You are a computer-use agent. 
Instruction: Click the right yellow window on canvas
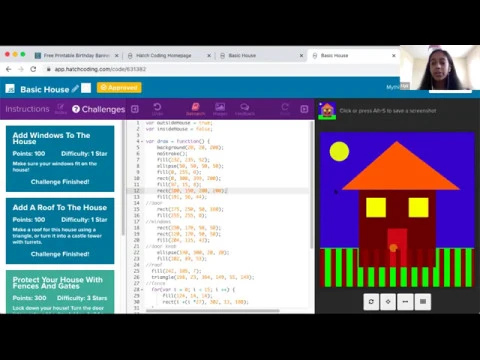pyautogui.click(x=419, y=207)
